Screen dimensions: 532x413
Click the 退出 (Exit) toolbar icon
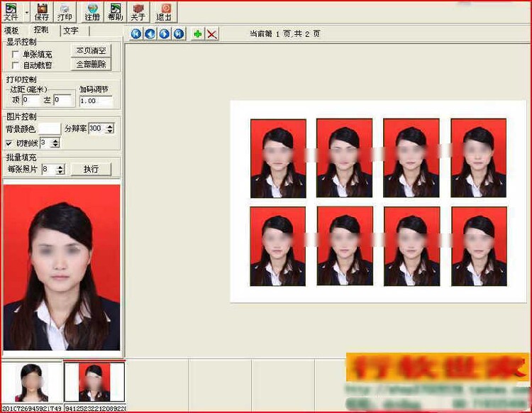click(x=165, y=12)
